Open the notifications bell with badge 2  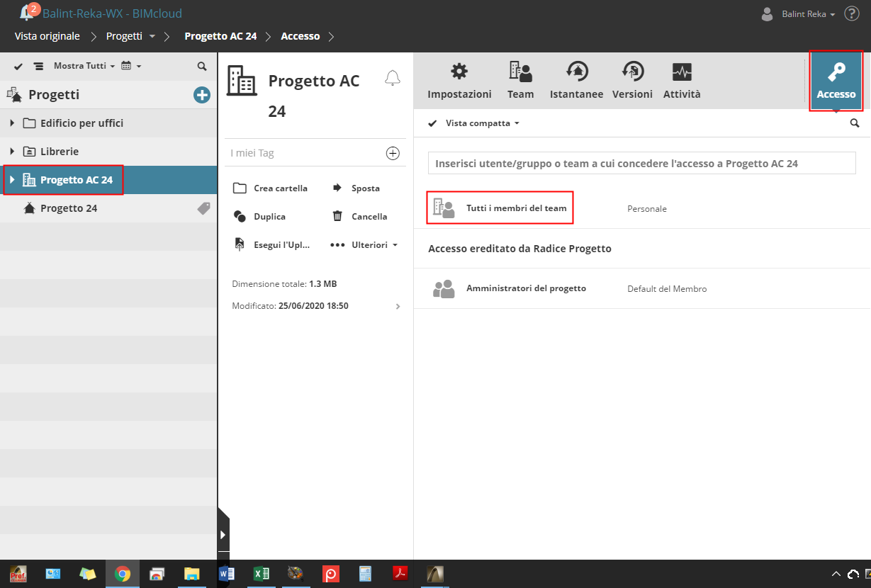[29, 12]
